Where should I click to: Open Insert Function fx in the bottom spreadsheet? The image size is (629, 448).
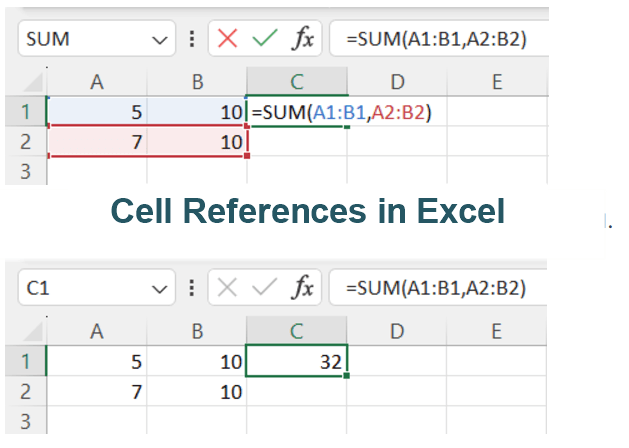(x=303, y=288)
